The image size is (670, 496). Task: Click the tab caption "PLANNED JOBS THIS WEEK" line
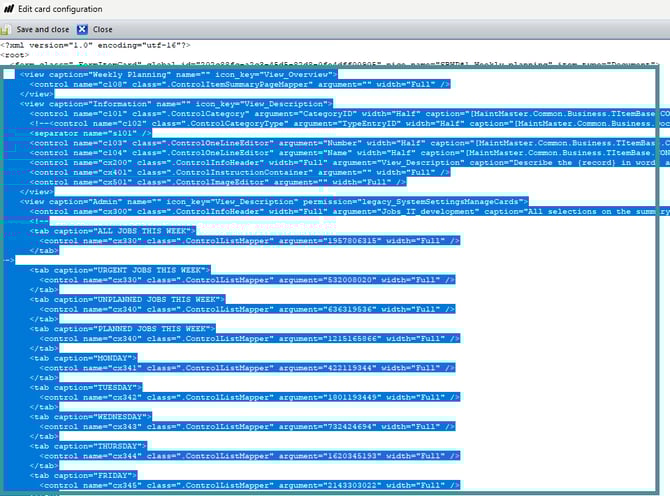pyautogui.click(x=122, y=329)
